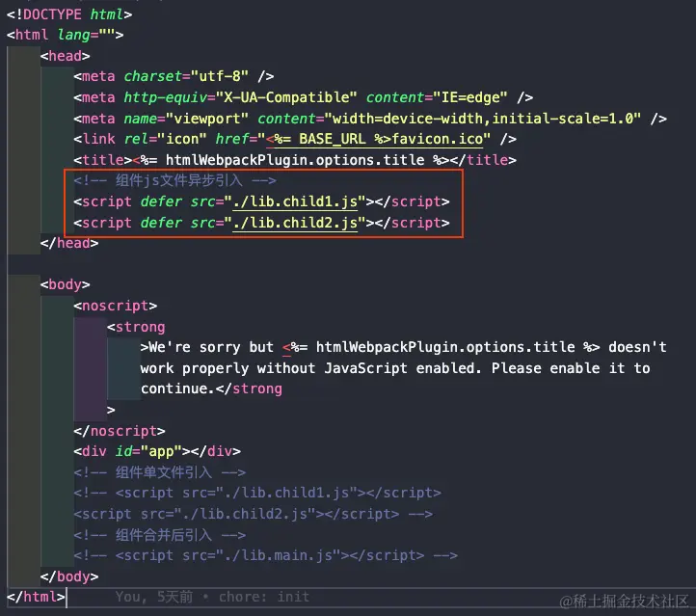The image size is (696, 616).
Task: Click the closing html tag
Action: pyautogui.click(x=36, y=597)
